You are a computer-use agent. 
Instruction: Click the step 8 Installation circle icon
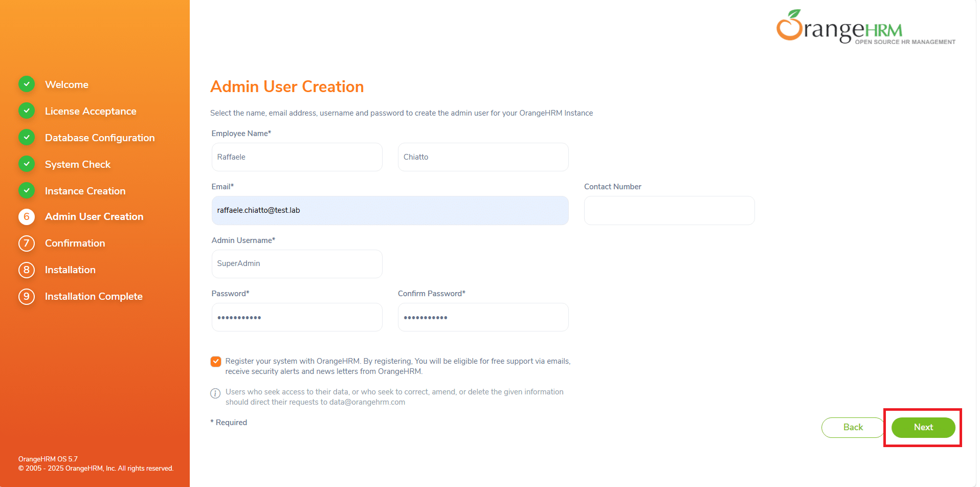coord(27,270)
